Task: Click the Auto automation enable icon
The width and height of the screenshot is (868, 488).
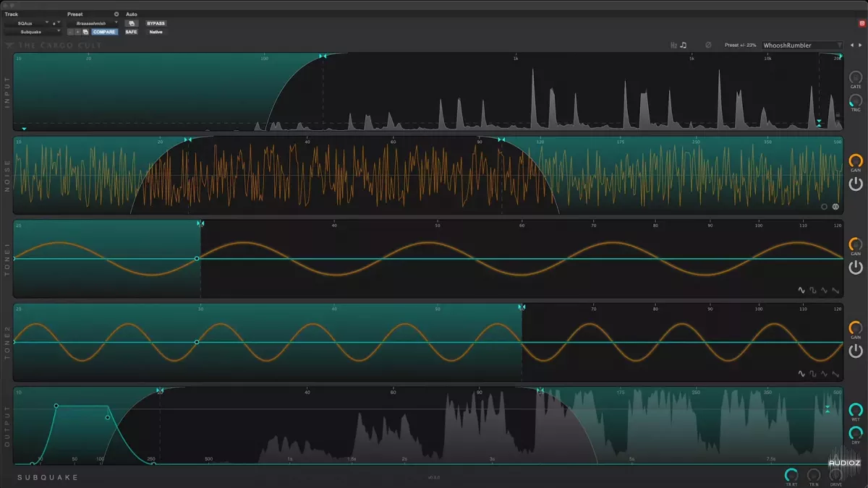Action: 132,23
